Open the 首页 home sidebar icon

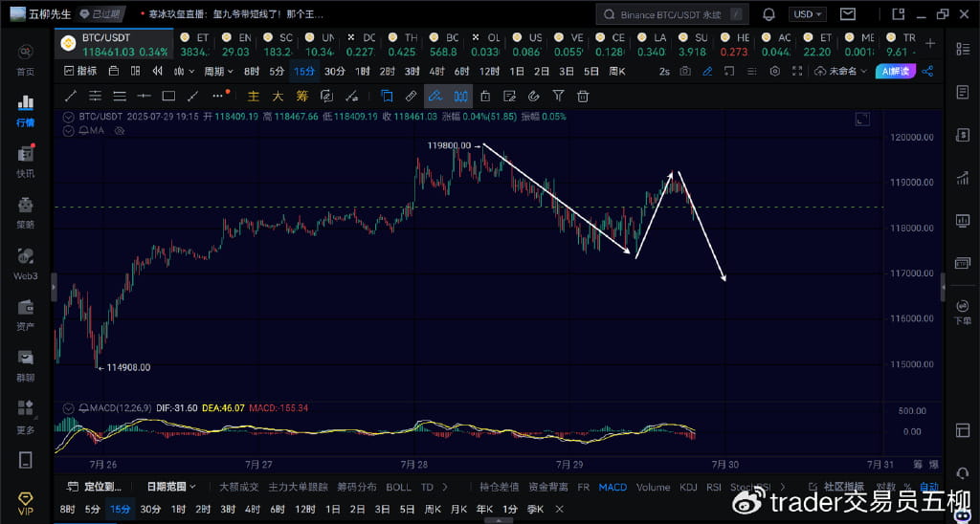pos(25,59)
